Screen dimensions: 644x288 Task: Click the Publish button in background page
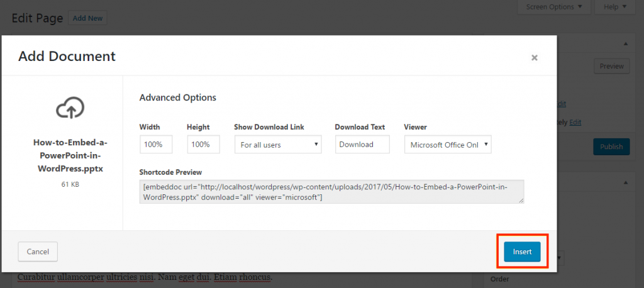click(x=611, y=147)
